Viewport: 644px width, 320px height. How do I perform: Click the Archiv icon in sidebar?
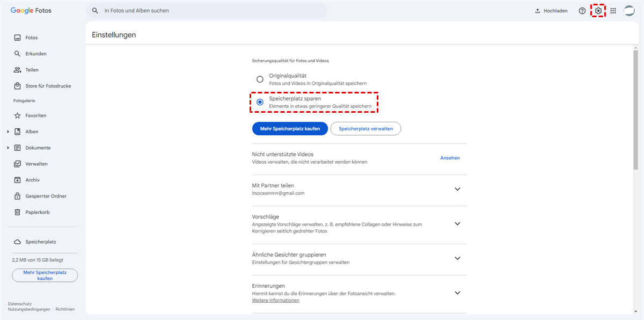coord(17,180)
